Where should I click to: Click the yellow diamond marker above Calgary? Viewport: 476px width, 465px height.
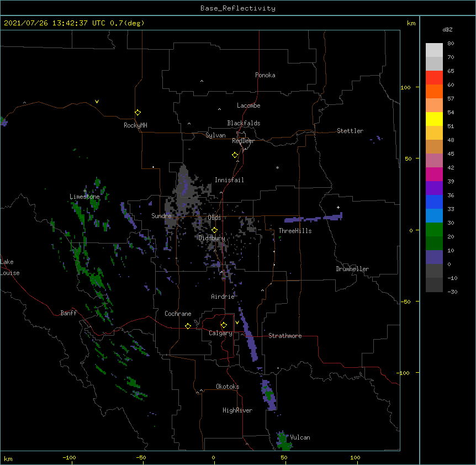pos(224,325)
